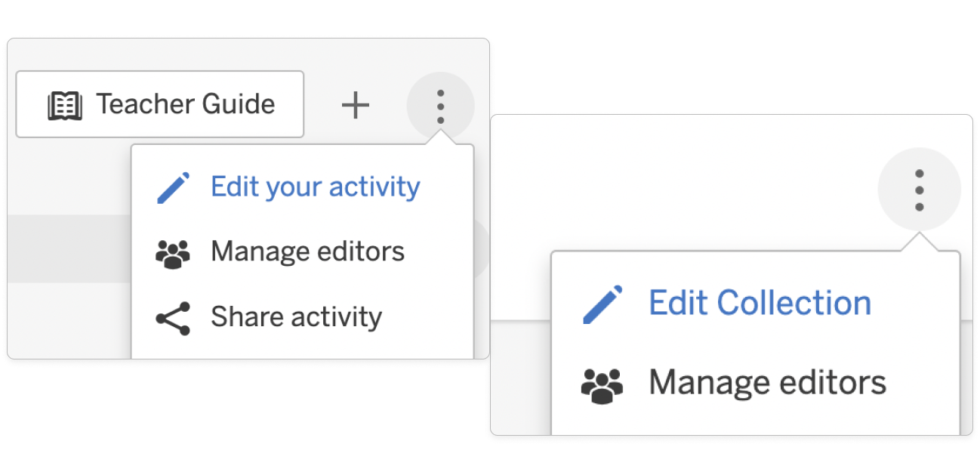980x472 pixels.
Task: Select Edit Collection in the collection menu
Action: (760, 301)
